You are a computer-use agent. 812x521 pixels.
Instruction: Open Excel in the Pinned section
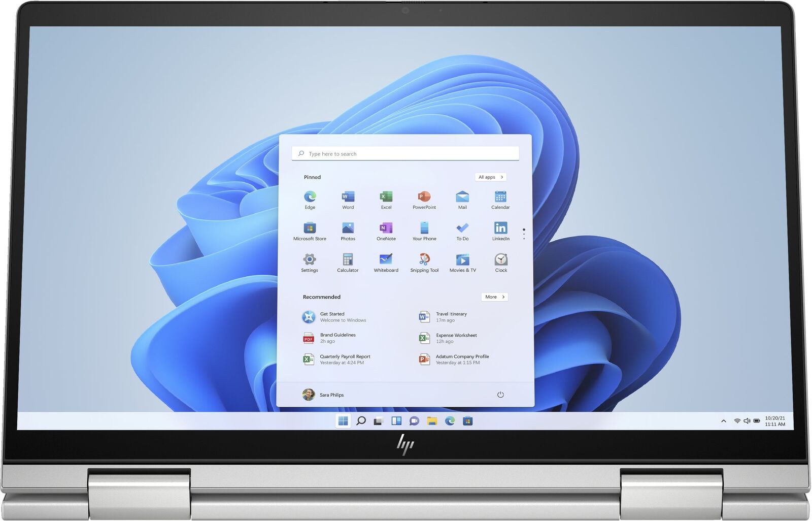[386, 200]
